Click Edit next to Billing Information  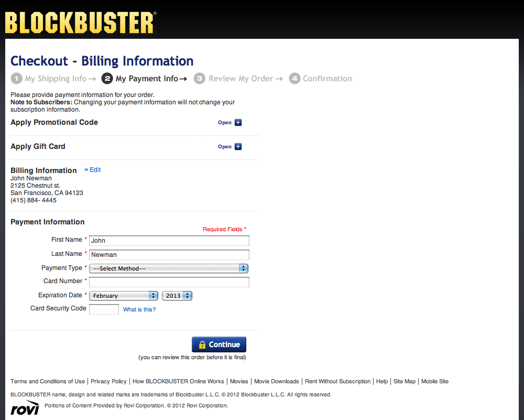point(94,169)
